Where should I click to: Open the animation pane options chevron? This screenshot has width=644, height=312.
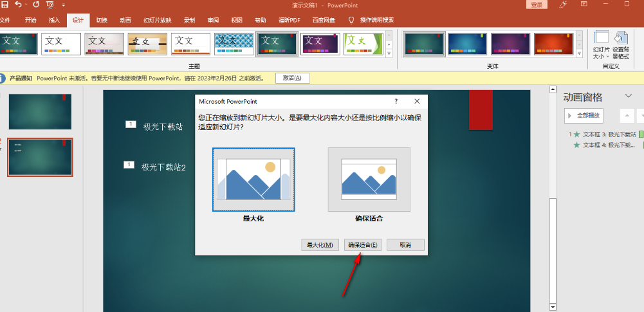coord(629,96)
